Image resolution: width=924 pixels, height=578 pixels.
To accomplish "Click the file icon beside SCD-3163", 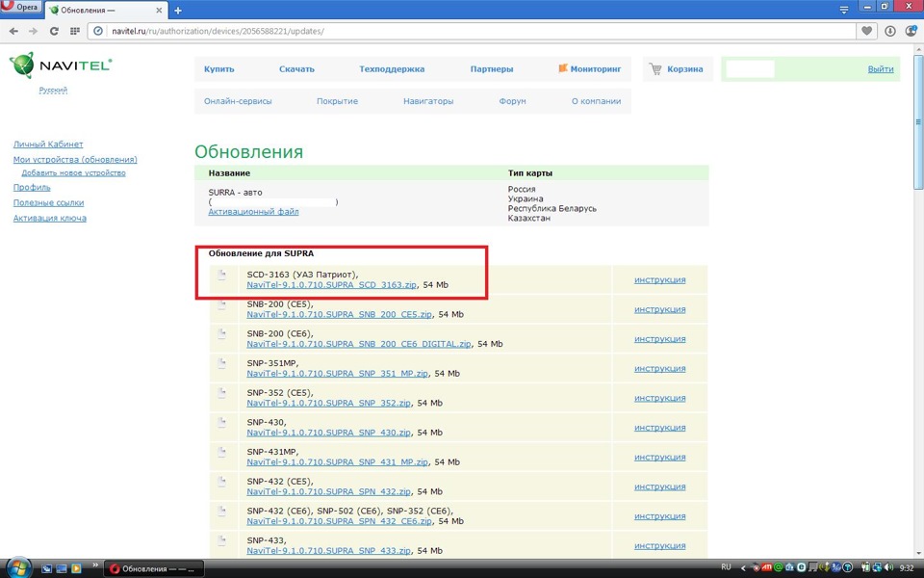I will click(x=221, y=275).
